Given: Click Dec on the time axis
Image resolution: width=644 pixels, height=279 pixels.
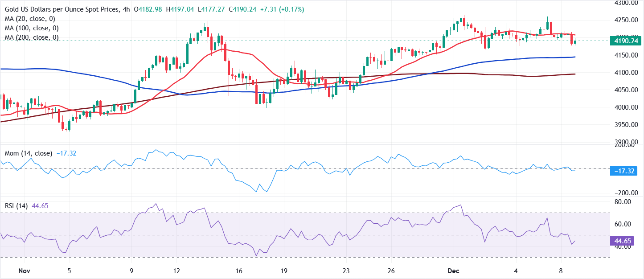Looking at the screenshot, I should (453, 270).
